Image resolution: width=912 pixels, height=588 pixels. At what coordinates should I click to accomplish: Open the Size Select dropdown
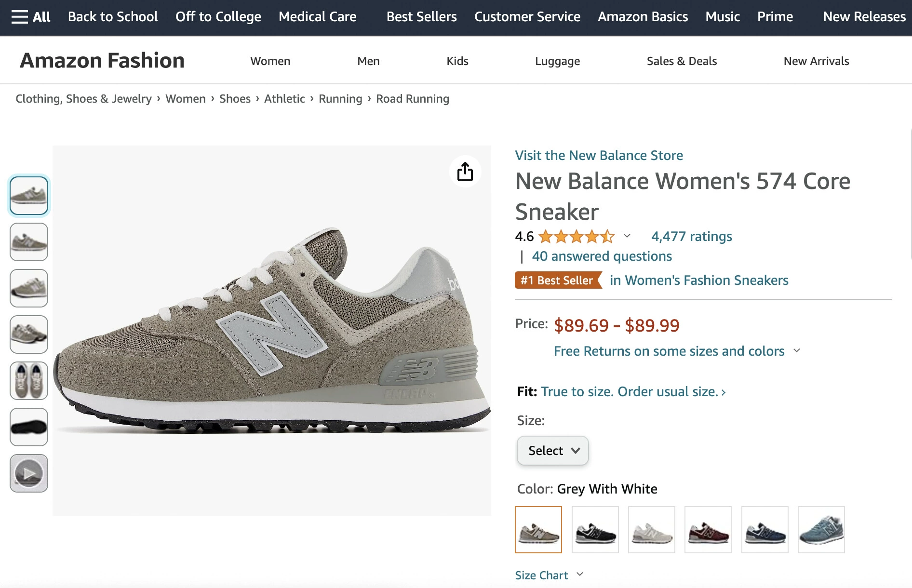point(552,451)
